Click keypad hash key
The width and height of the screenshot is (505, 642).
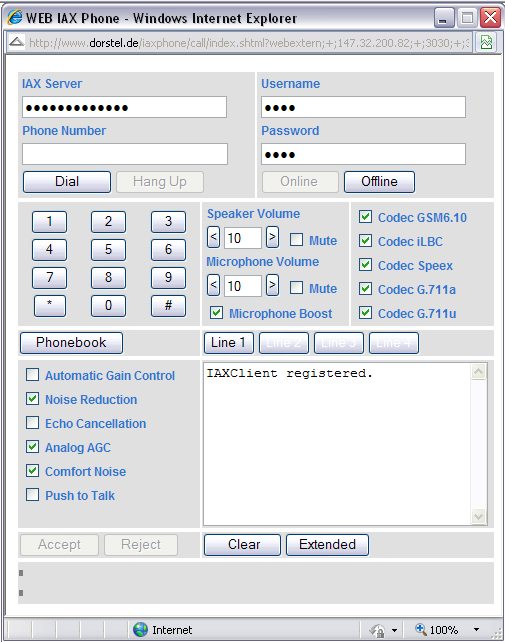pyautogui.click(x=168, y=306)
